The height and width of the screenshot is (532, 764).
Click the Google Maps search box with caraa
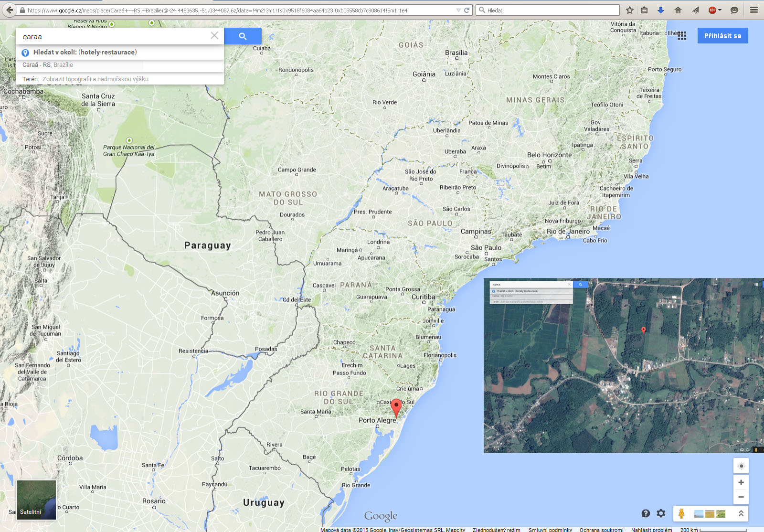[x=115, y=36]
